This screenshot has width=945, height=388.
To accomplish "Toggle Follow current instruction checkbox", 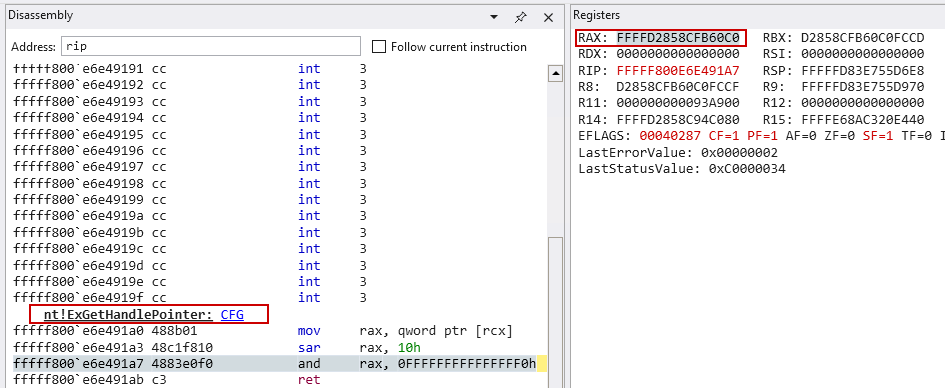I will pos(378,46).
